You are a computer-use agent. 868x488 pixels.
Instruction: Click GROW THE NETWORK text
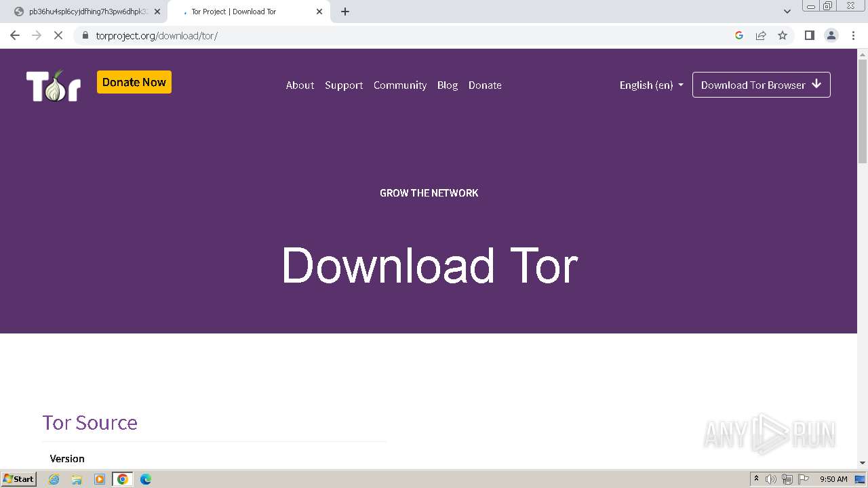[429, 193]
